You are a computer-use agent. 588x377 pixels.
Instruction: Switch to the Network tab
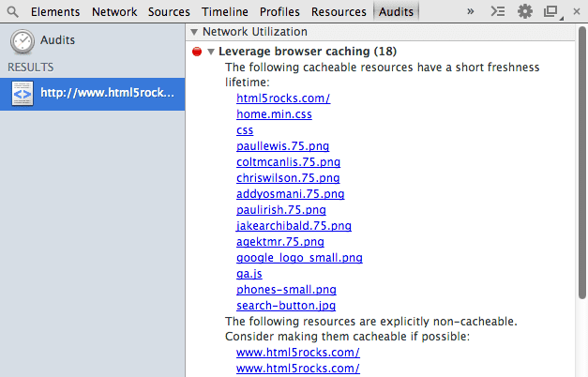[113, 12]
